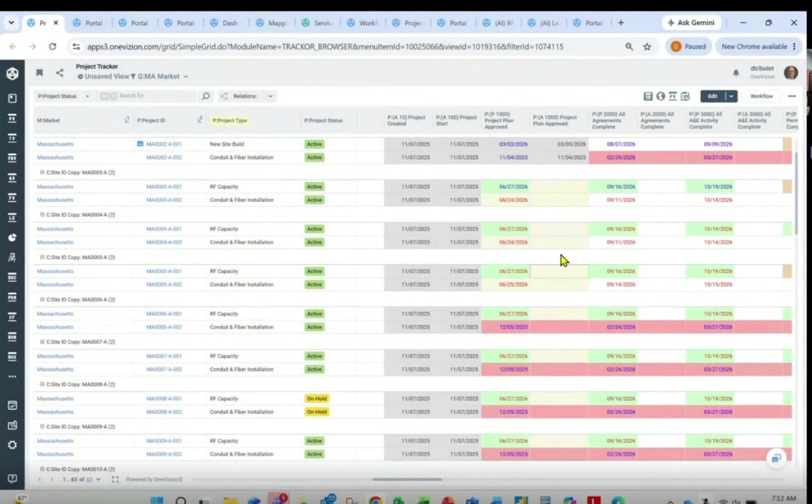This screenshot has height=504, width=812.
Task: Open the notifications bell
Action: point(736,73)
